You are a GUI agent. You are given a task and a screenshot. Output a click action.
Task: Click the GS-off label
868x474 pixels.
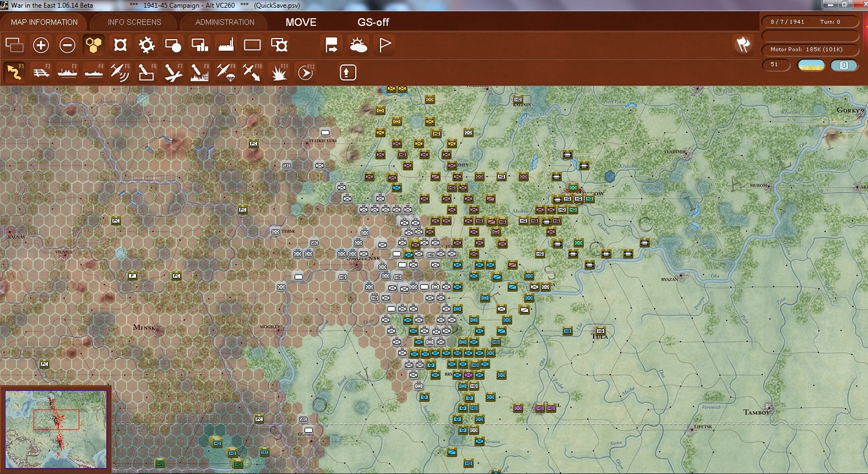tap(373, 22)
